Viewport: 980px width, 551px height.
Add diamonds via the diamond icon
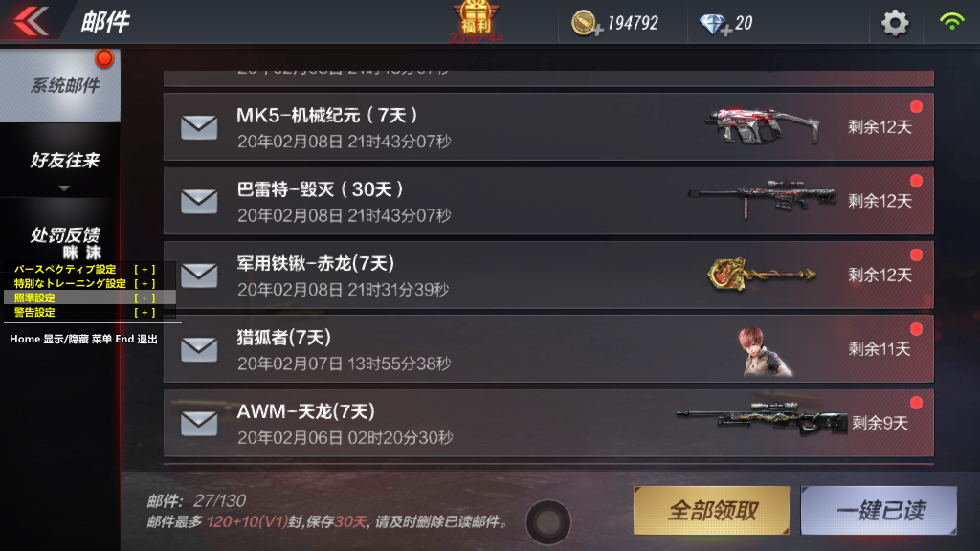click(714, 24)
